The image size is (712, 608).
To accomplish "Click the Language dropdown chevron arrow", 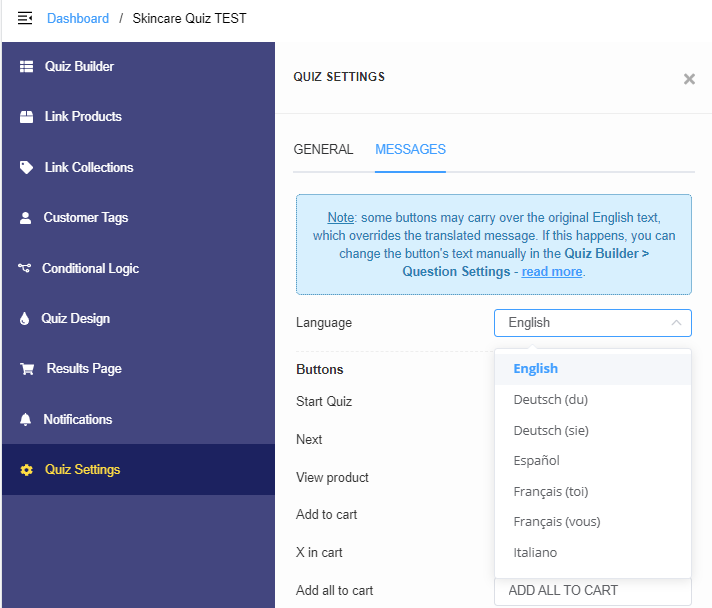I will coord(676,323).
